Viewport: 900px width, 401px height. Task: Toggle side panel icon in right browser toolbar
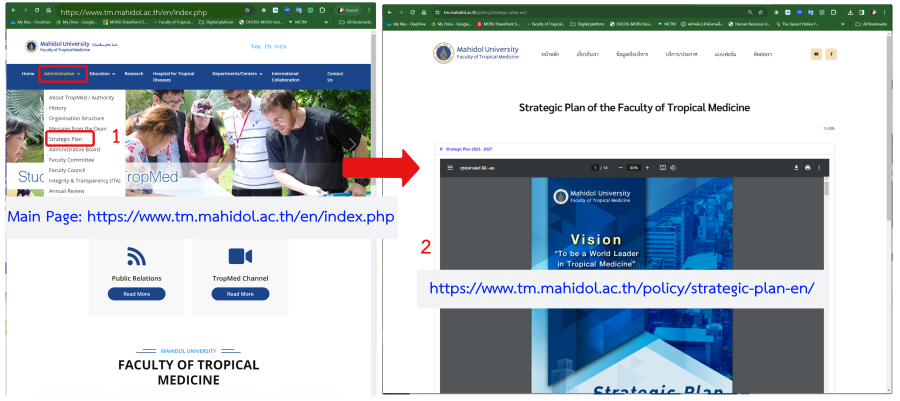coord(862,12)
